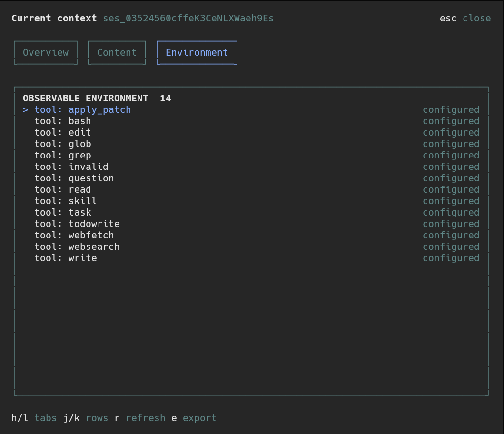Select the tool: bash row
Viewport: 504px width, 434px height.
coord(251,121)
